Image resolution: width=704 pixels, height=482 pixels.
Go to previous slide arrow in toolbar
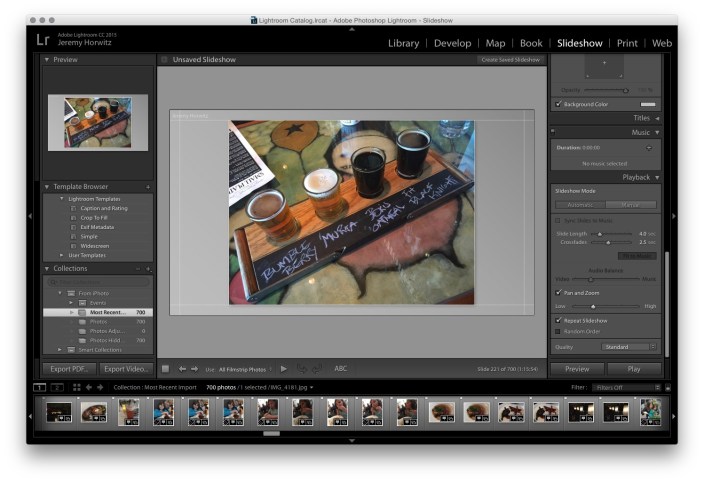coord(183,369)
